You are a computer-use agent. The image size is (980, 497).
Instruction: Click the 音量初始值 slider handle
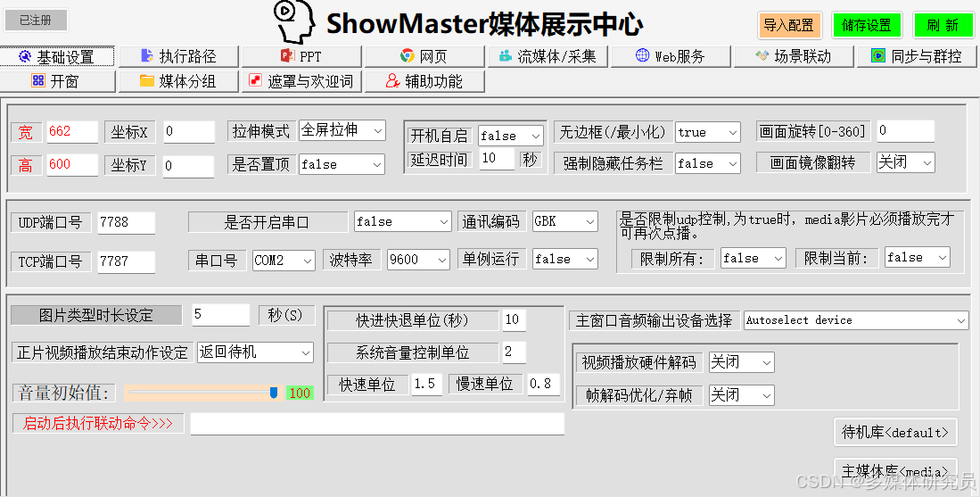click(x=273, y=393)
